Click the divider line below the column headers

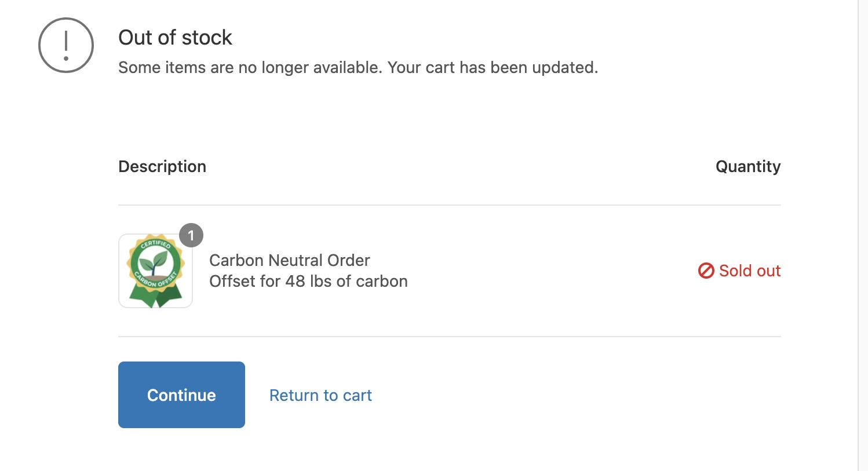tap(449, 205)
